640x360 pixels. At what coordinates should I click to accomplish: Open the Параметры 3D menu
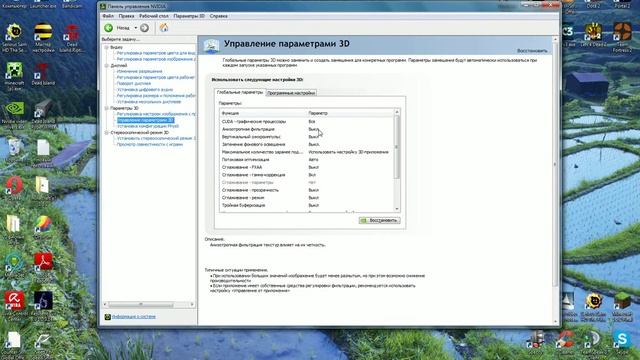pos(189,16)
